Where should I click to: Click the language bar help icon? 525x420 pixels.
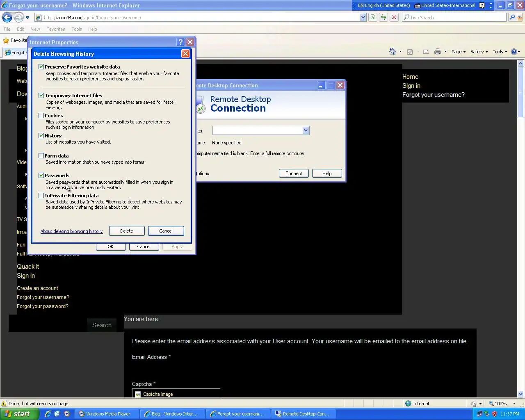pyautogui.click(x=482, y=5)
